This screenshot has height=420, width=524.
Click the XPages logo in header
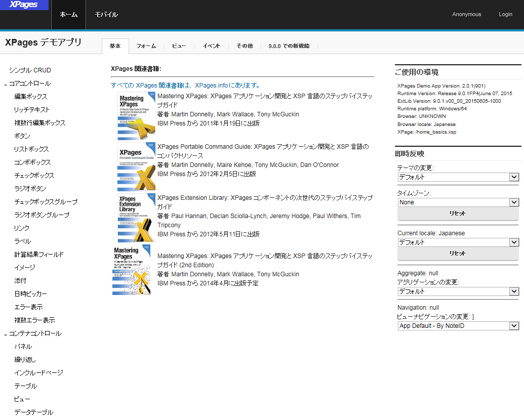pos(24,5)
